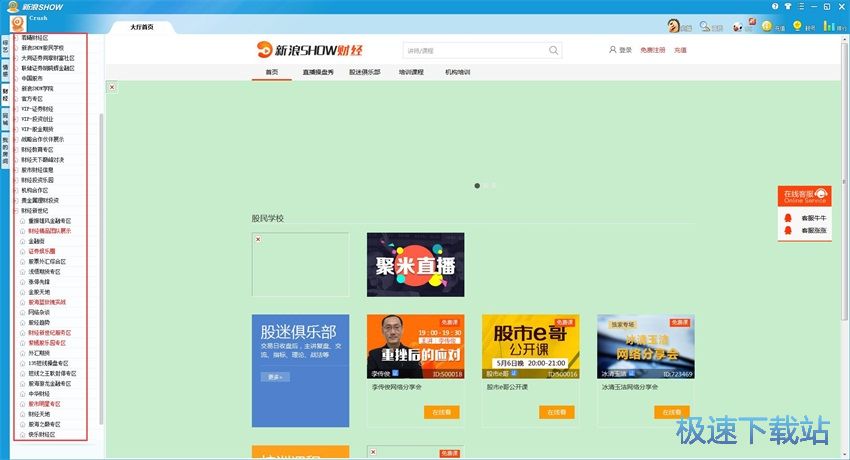Expand the 财经教育专区 tree node

pos(17,150)
